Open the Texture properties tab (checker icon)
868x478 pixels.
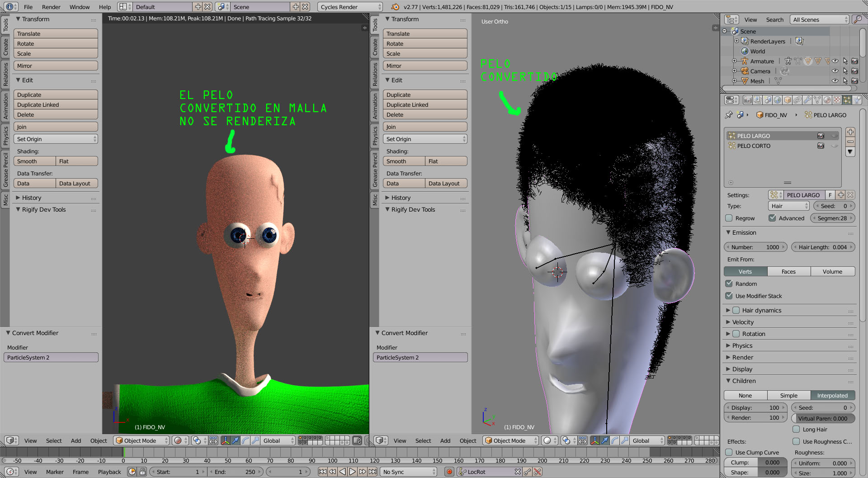click(837, 100)
